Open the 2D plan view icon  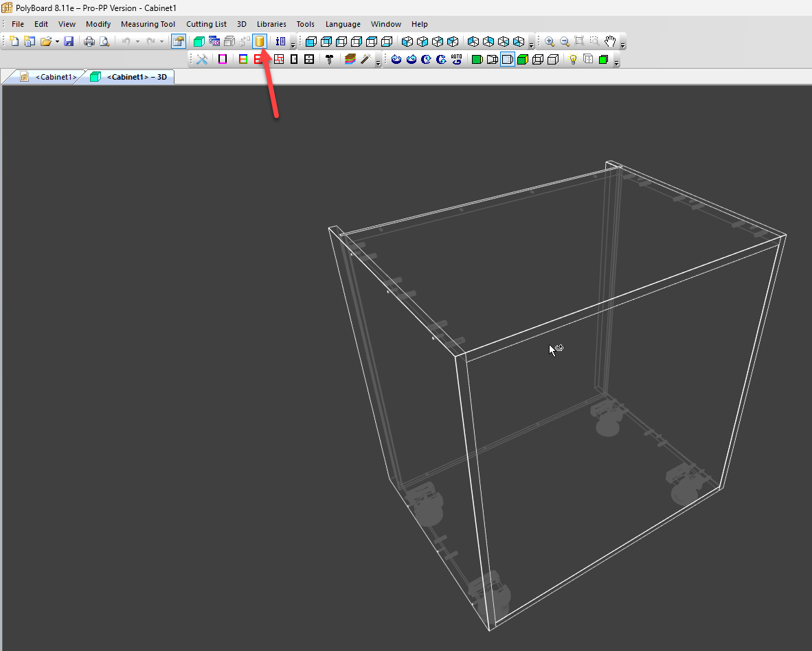[x=214, y=41]
